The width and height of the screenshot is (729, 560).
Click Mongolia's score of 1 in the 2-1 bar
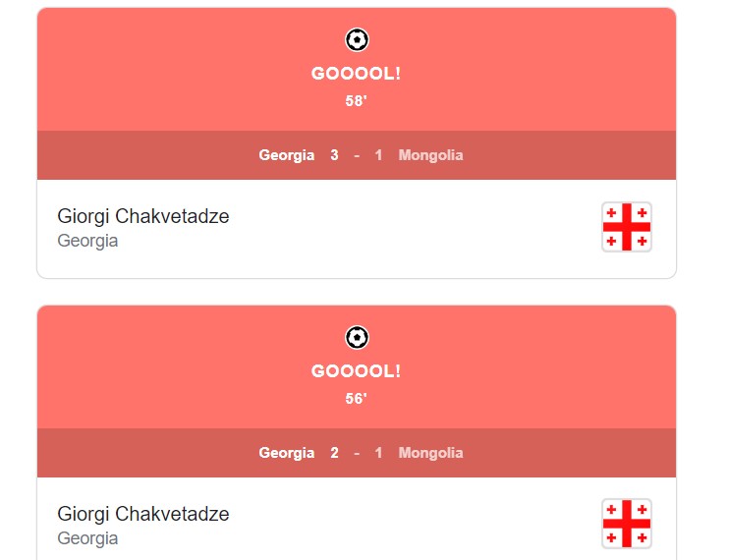378,453
